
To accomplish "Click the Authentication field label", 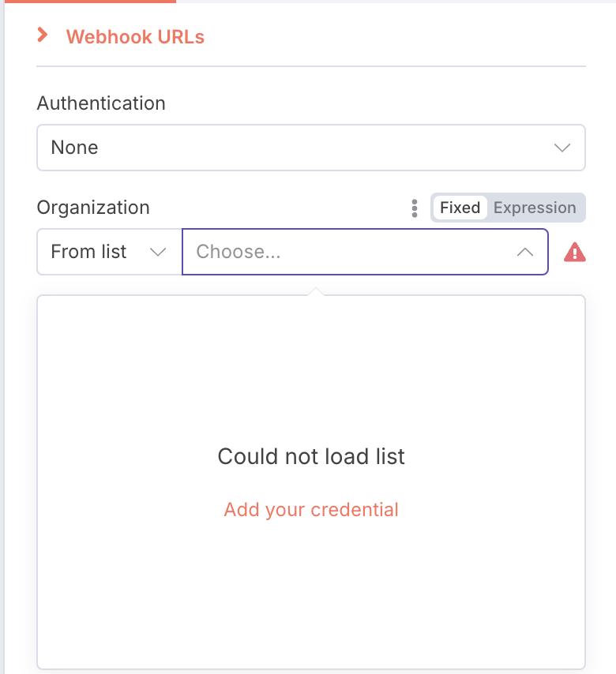I will 101,103.
